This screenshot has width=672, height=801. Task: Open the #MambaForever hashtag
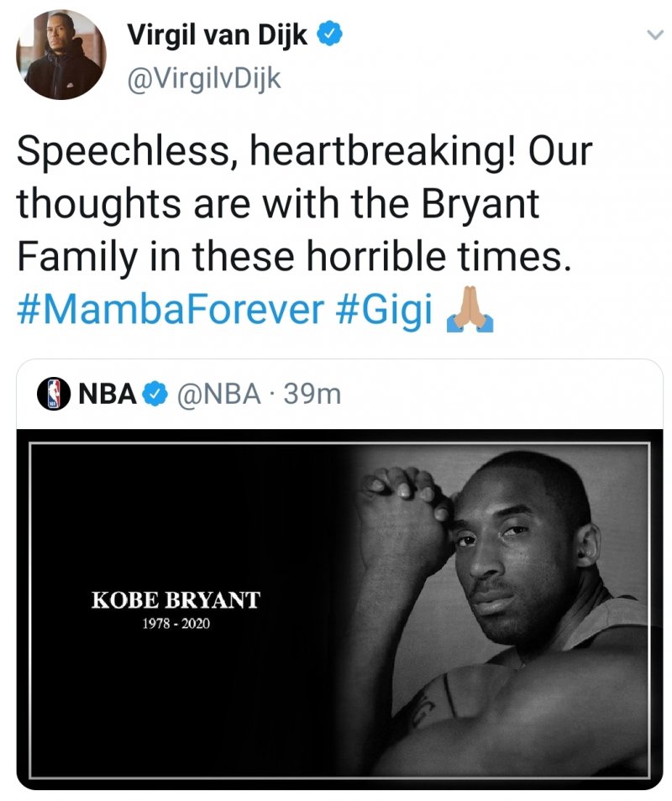click(170, 309)
